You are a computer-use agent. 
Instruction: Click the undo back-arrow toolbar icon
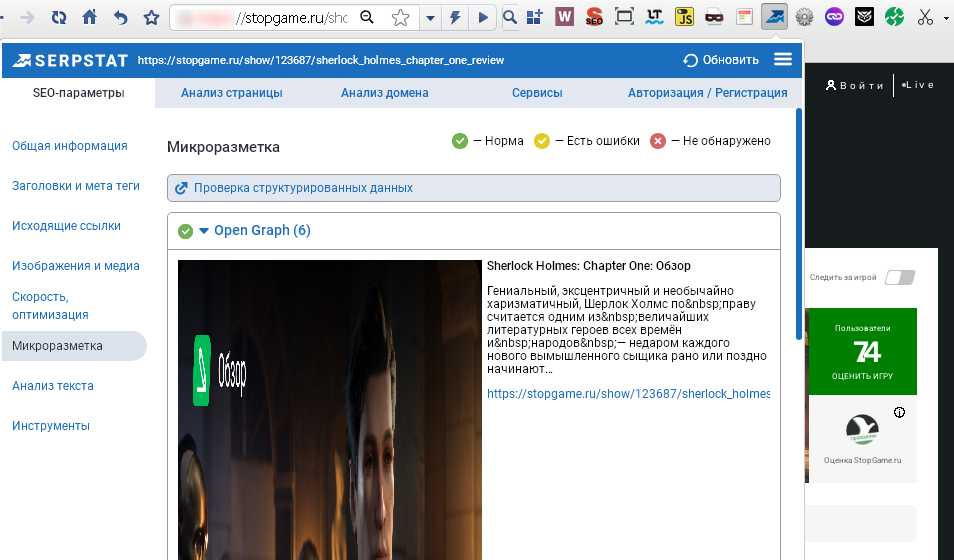[x=120, y=18]
